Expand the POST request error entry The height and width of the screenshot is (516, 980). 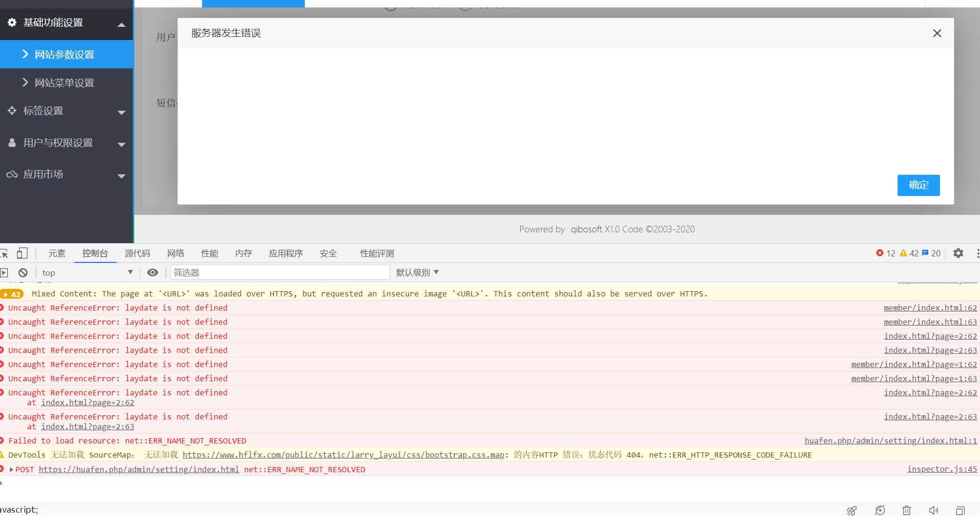(x=11, y=470)
